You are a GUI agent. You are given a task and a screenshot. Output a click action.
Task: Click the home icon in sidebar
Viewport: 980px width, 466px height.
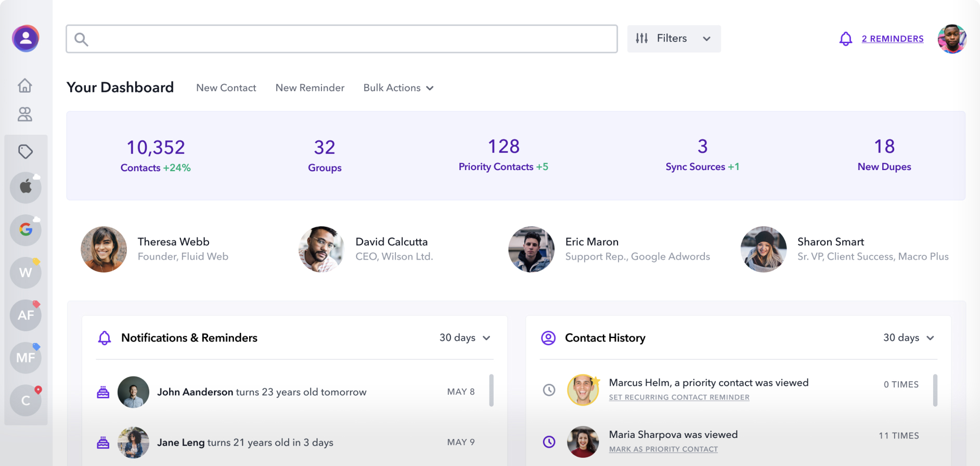(25, 85)
